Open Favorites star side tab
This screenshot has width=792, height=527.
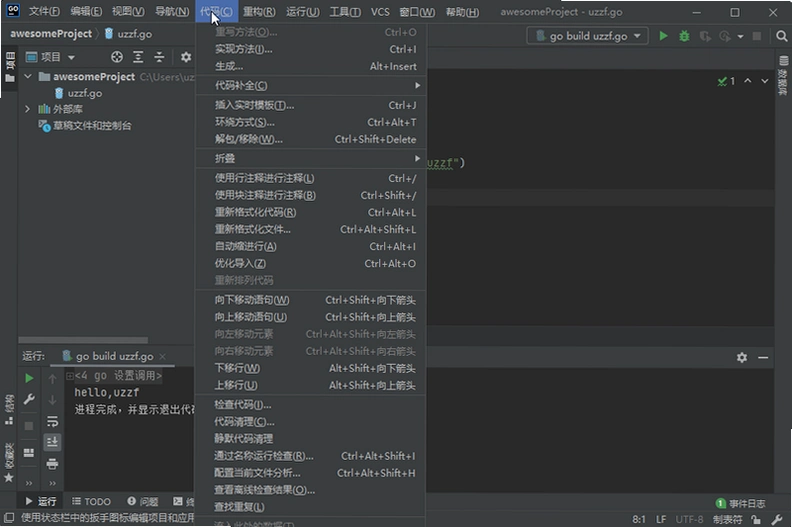pyautogui.click(x=9, y=462)
